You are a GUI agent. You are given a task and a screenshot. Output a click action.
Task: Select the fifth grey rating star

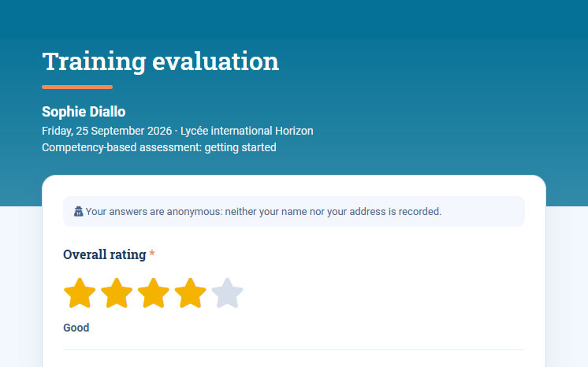click(227, 293)
